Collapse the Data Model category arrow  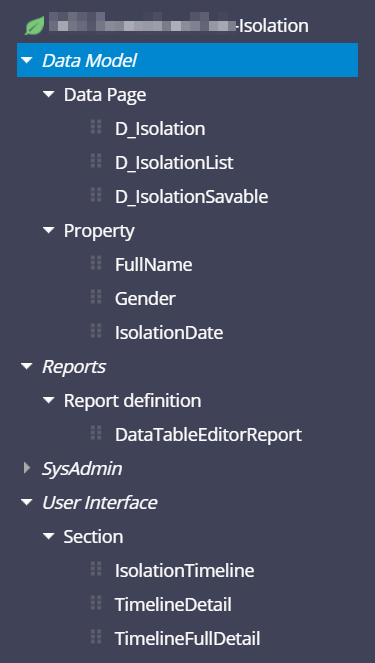point(27,60)
